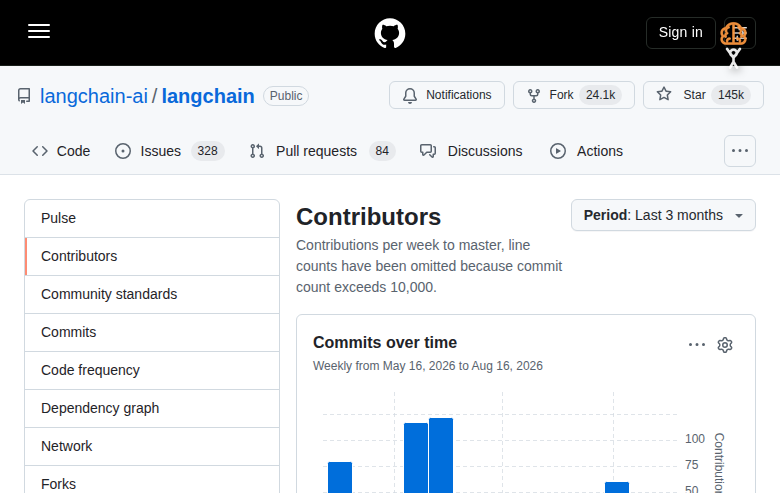The image size is (780, 493).
Task: Open Commits in the insights sidebar
Action: (152, 332)
